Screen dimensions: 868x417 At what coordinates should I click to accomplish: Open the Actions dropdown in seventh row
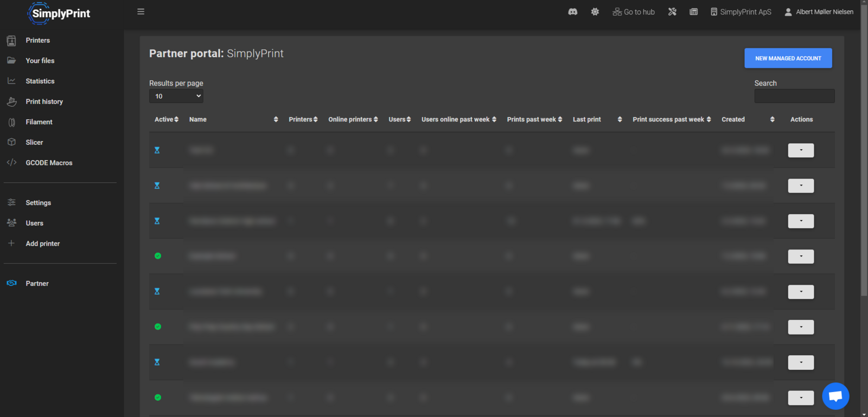[x=801, y=362]
